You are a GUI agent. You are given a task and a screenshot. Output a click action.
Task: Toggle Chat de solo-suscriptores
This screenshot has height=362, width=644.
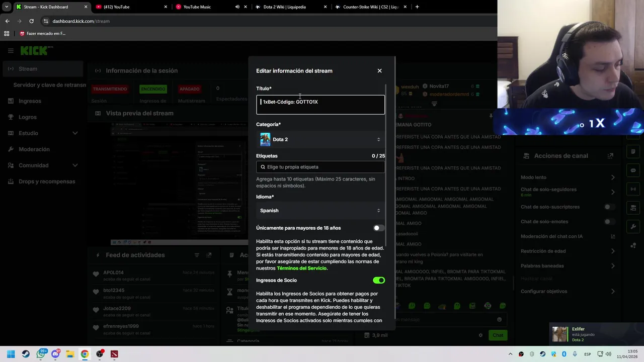[609, 207]
